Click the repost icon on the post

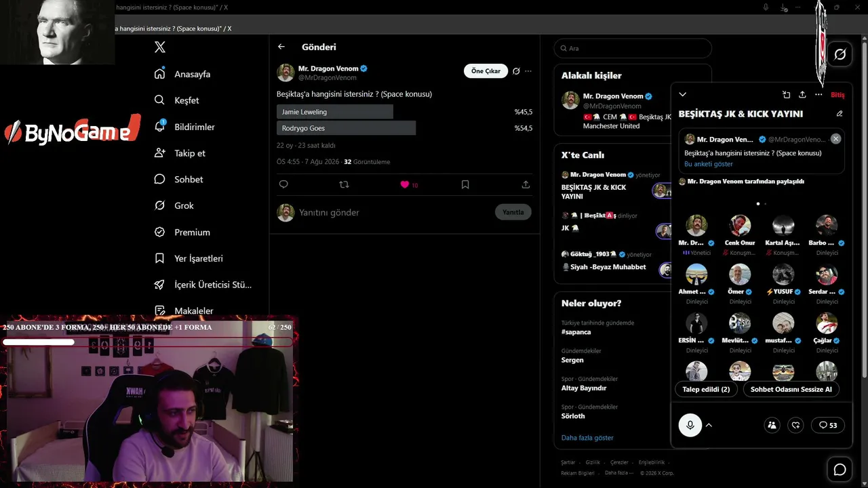344,184
